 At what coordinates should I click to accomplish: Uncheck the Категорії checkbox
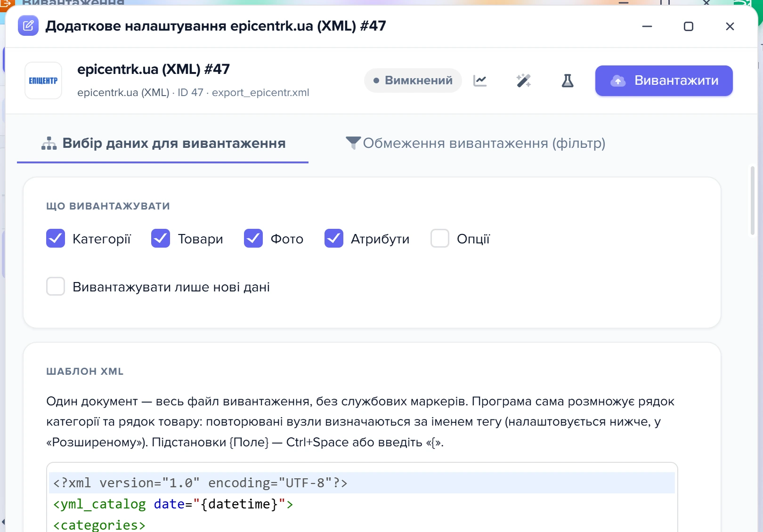click(56, 238)
